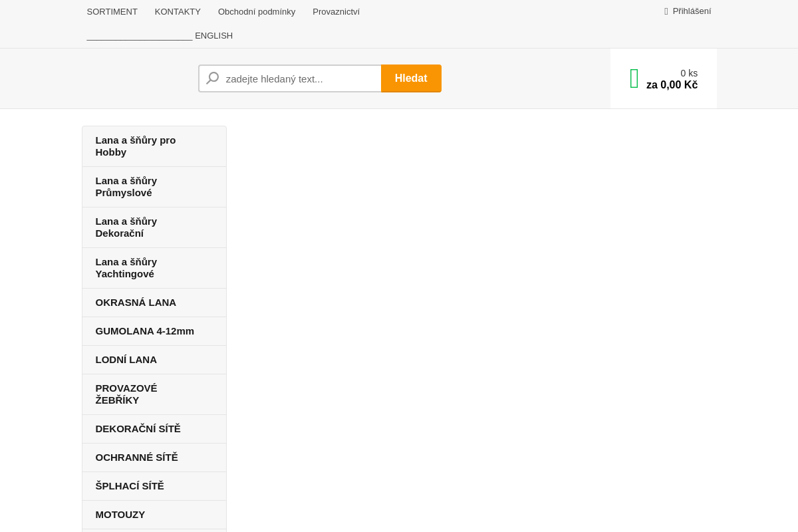
Task: Open the GUMOLANA 4-12mm category
Action: pyautogui.click(x=145, y=331)
